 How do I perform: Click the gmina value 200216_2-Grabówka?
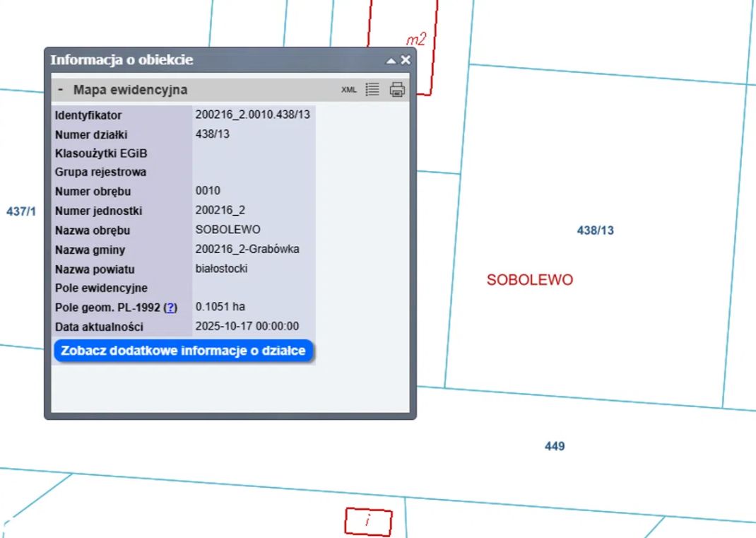pos(247,249)
